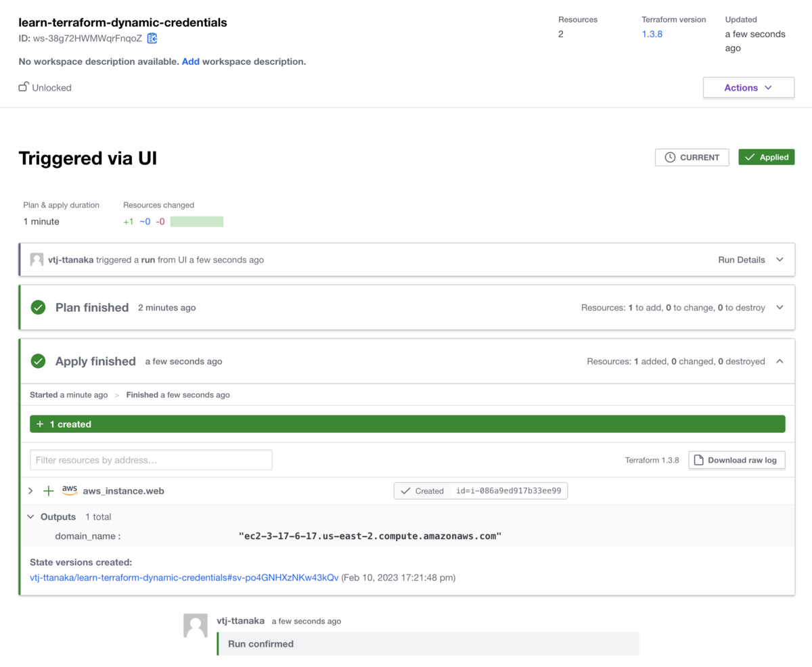Click the checkmark in Created status badge
This screenshot has height=667, width=812.
point(405,491)
